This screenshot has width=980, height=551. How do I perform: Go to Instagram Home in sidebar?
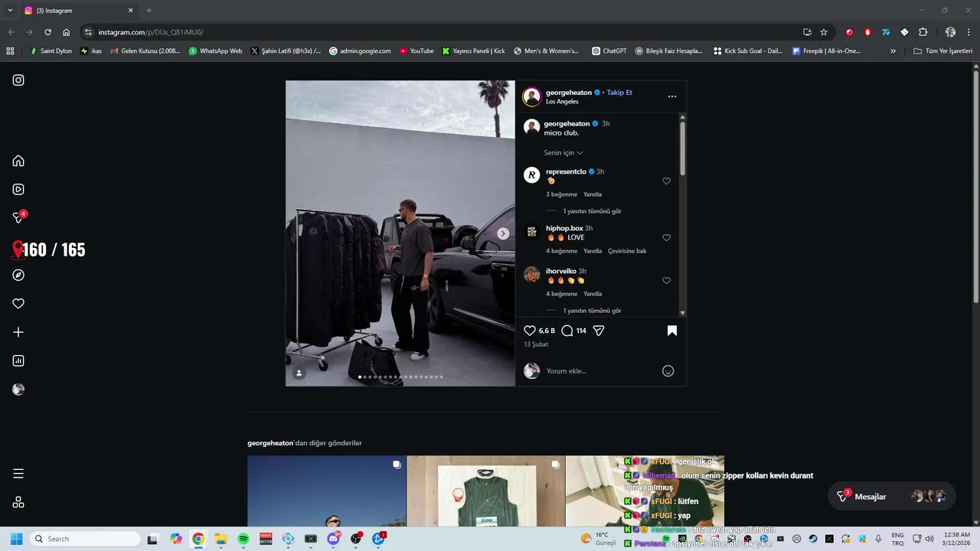click(x=18, y=161)
